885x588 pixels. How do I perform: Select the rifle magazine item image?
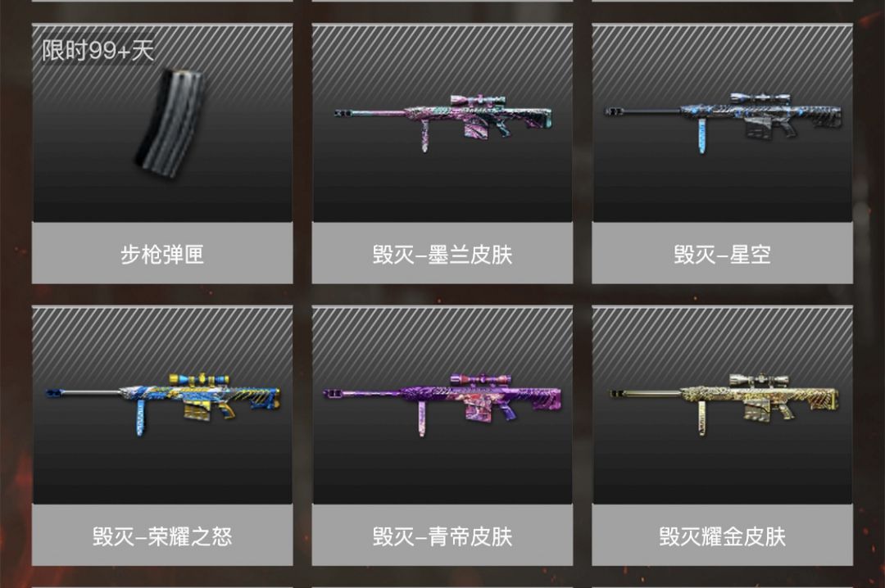point(170,119)
